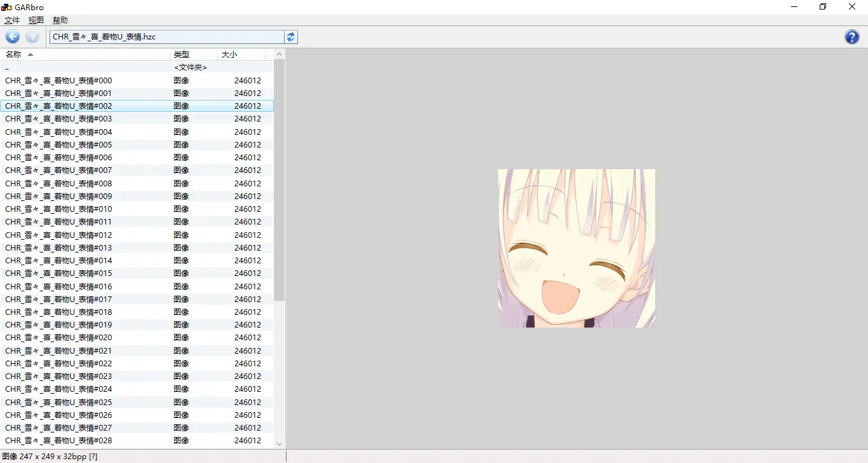Click the refresh icon beside path field
This screenshot has width=868, height=463.
tap(291, 37)
